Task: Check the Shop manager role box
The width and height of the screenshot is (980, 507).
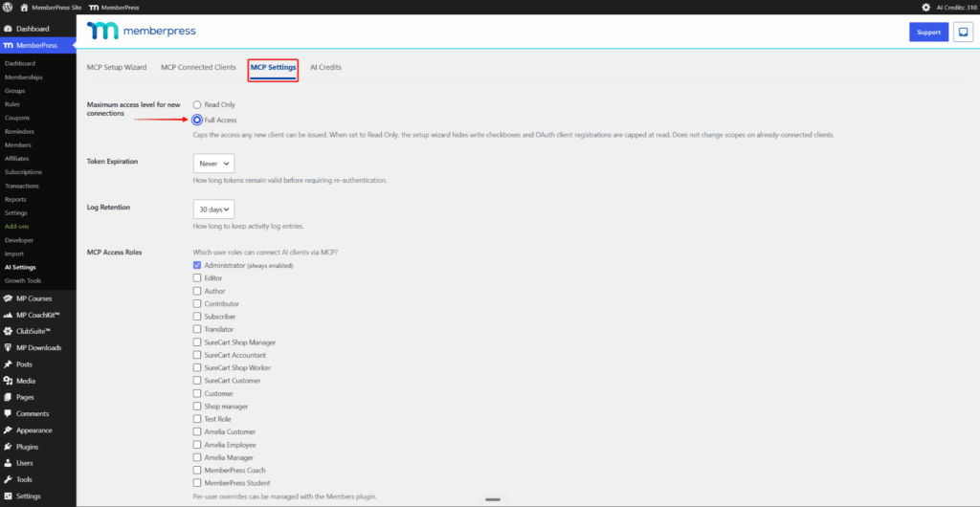Action: point(197,407)
